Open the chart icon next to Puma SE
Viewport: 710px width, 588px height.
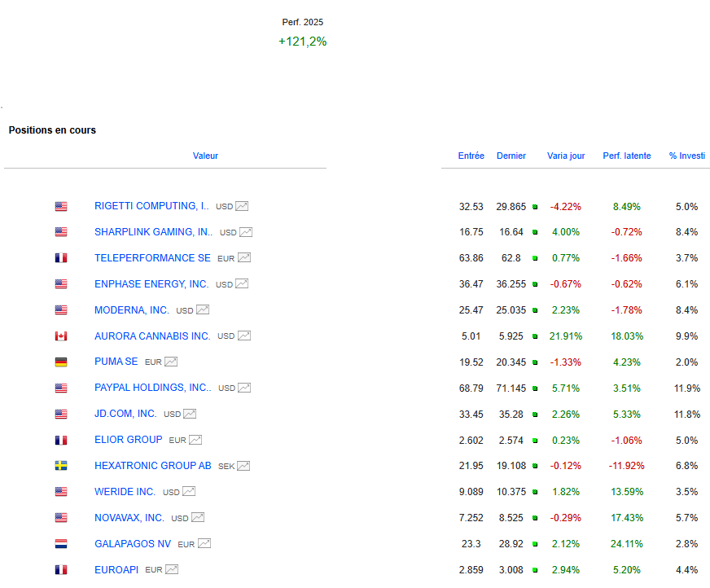pyautogui.click(x=171, y=362)
